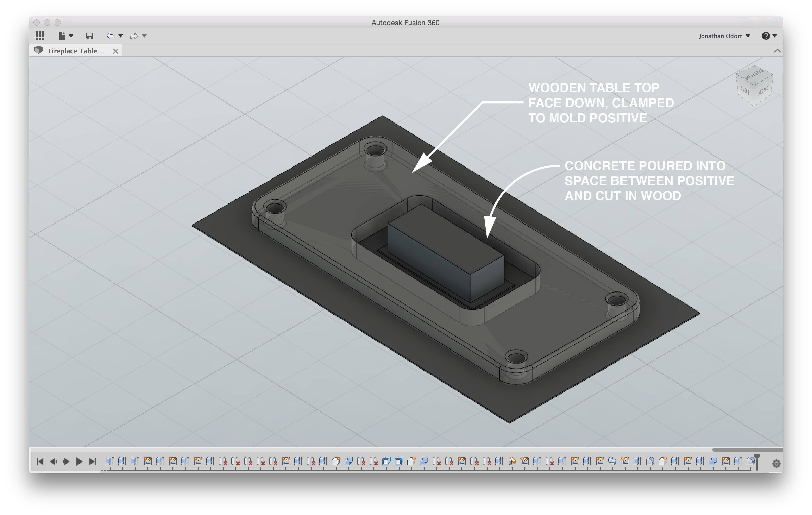Select the first extrude feature in timeline

pos(109,461)
